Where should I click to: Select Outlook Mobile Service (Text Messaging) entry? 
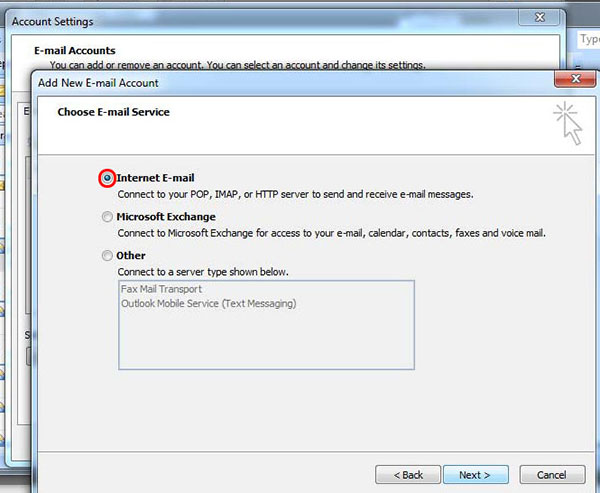pyautogui.click(x=209, y=304)
